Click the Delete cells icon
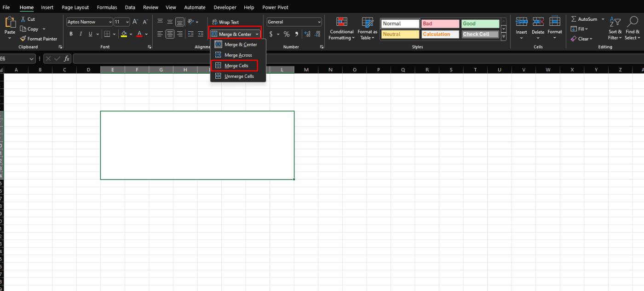Screen dimensions: 644x291 pos(538,22)
